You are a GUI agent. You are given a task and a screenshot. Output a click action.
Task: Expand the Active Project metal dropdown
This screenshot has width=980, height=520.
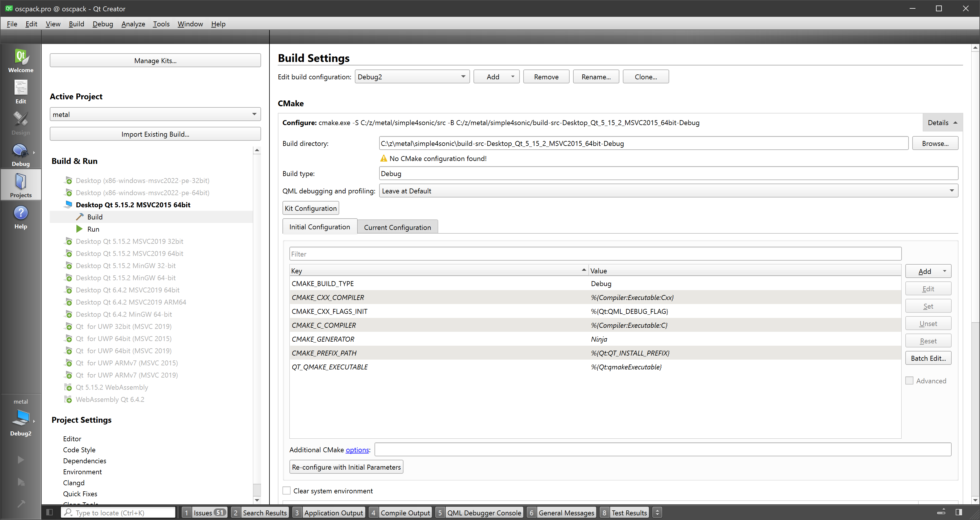tap(155, 114)
